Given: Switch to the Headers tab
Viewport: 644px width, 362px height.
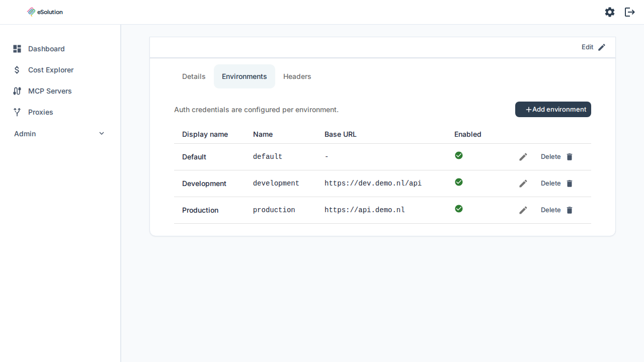Looking at the screenshot, I should (x=297, y=76).
